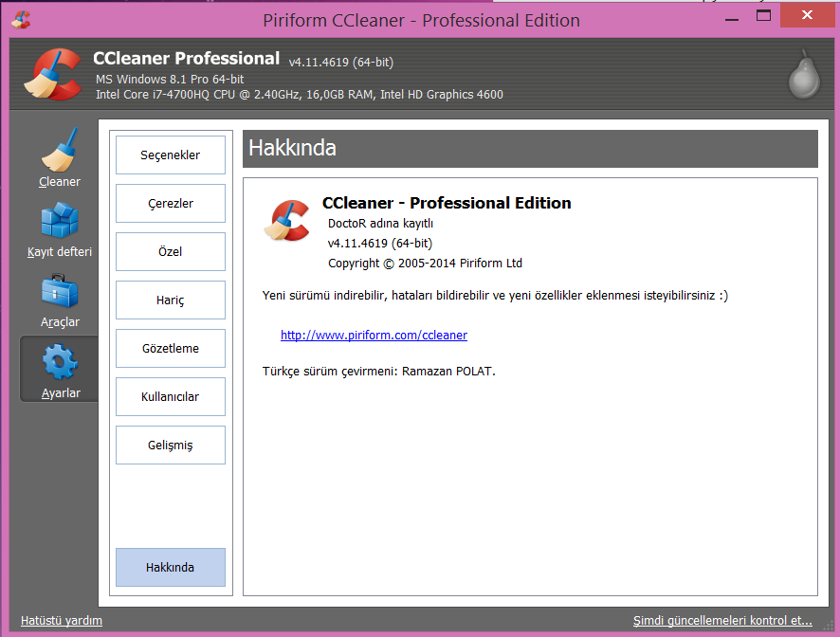Minimize the CCleaner window

coord(732,19)
